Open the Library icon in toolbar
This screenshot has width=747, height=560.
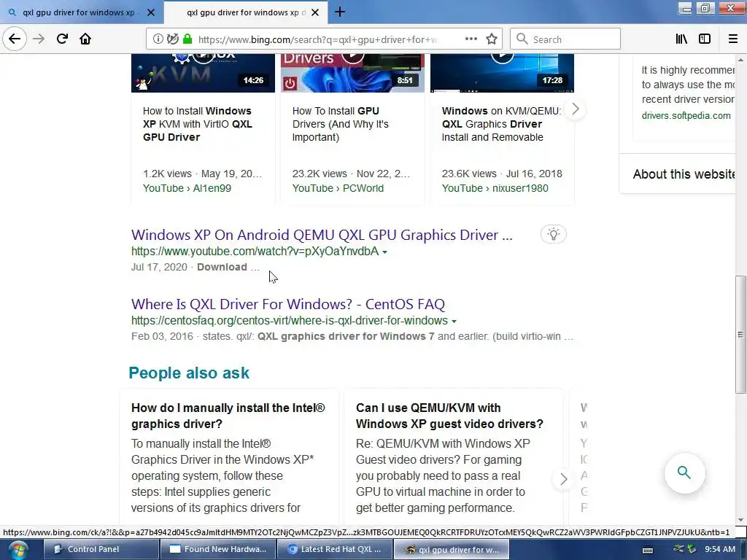click(681, 39)
